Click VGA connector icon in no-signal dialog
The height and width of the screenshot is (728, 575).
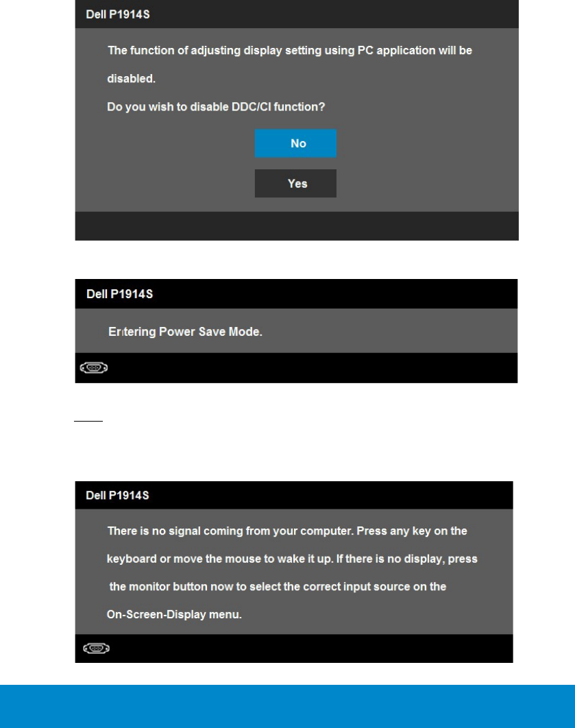coord(95,648)
